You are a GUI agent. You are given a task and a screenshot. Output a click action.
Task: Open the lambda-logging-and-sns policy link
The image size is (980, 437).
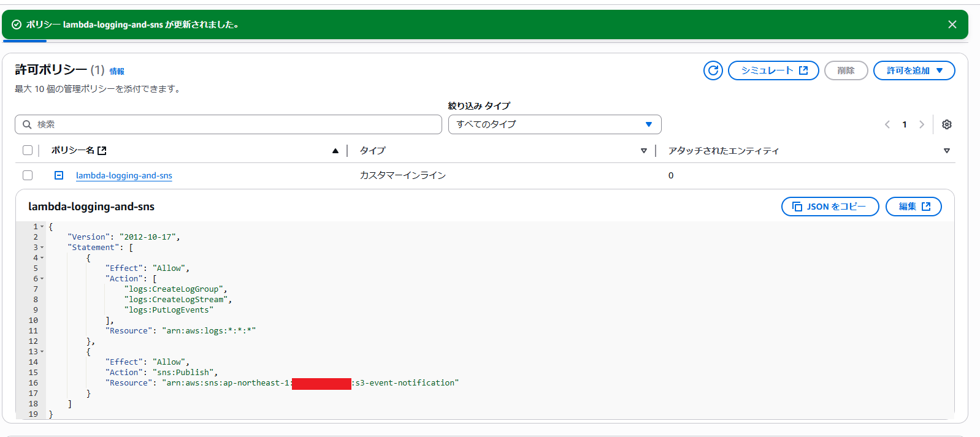tap(124, 175)
